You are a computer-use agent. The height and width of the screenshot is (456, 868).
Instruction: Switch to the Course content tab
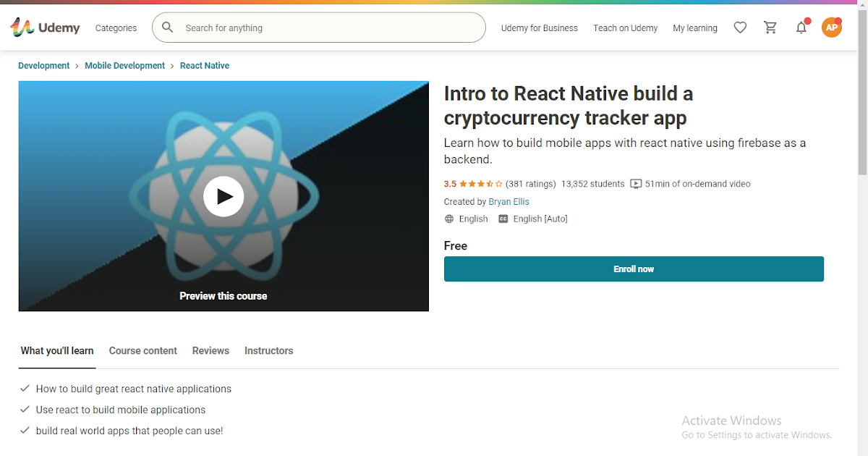pyautogui.click(x=143, y=350)
